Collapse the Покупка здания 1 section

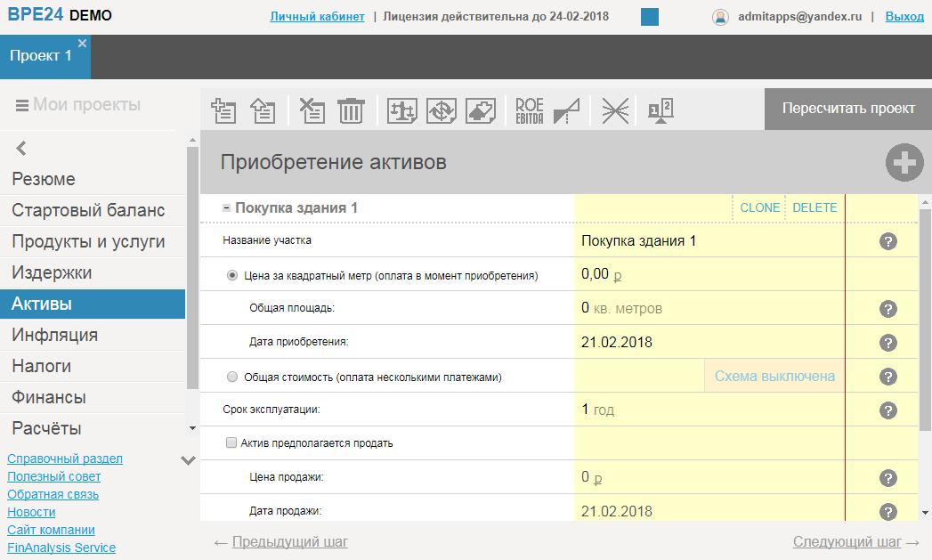tap(226, 207)
